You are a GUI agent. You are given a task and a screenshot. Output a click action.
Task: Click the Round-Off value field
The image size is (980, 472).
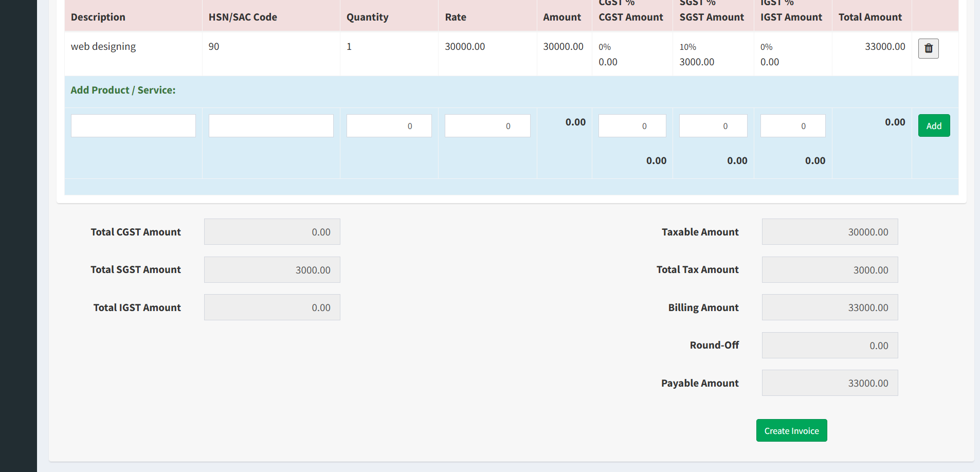[x=829, y=346]
